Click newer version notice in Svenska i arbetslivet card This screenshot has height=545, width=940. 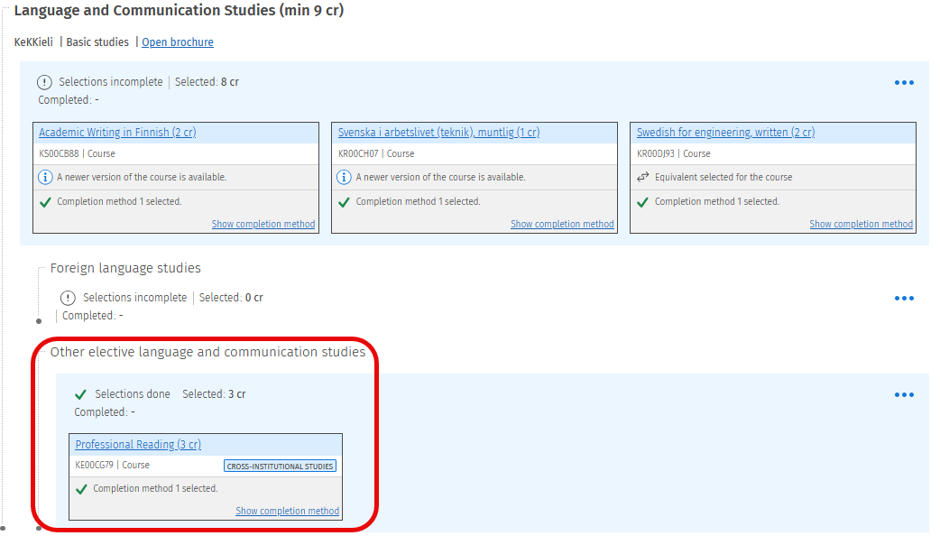click(441, 177)
